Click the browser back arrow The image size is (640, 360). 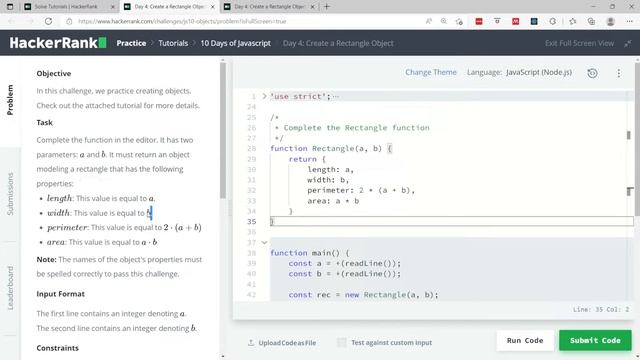(11, 21)
